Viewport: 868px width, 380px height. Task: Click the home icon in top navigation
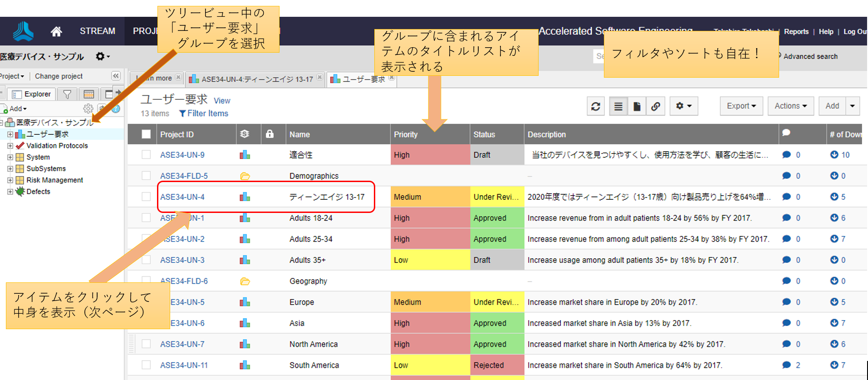[x=56, y=31]
